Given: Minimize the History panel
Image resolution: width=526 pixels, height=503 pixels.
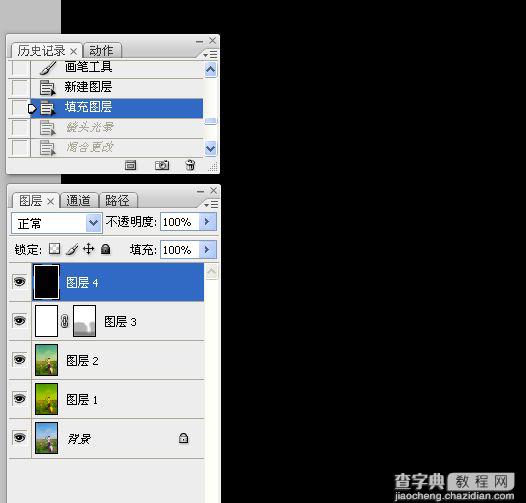Looking at the screenshot, I should pyautogui.click(x=200, y=42).
